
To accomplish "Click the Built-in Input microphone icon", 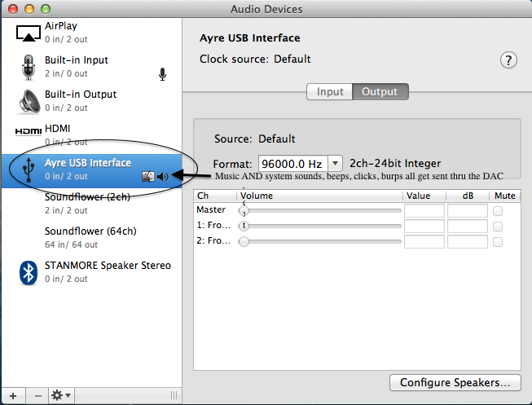I will tap(28, 67).
